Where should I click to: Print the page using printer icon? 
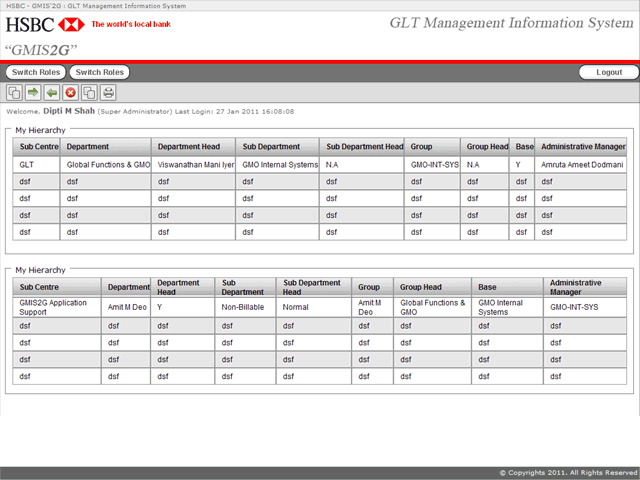tap(108, 93)
